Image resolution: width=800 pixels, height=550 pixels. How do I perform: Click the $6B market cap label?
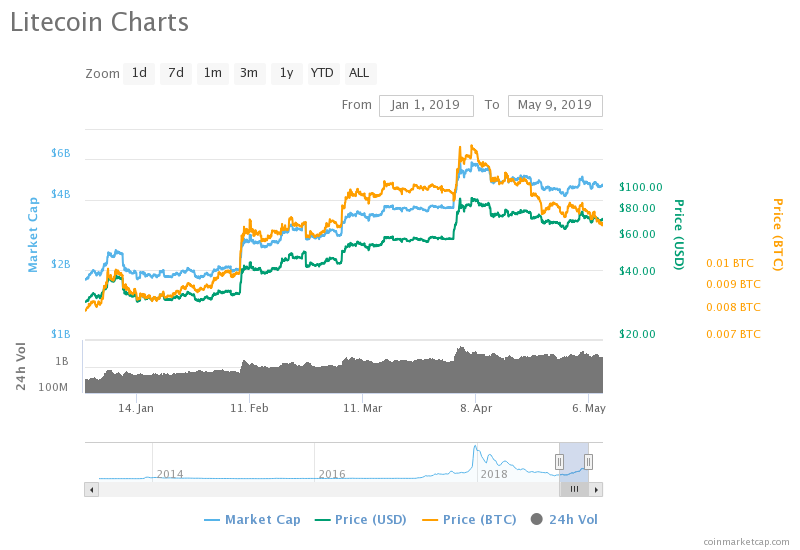coord(61,154)
